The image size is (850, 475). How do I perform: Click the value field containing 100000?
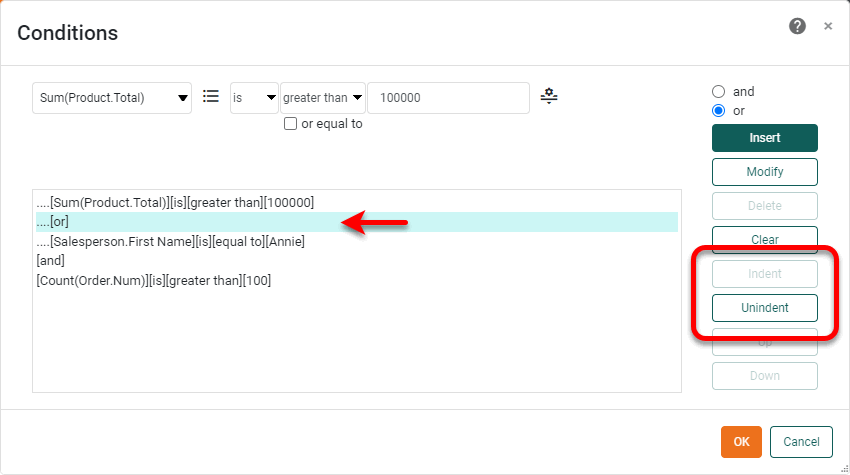(x=448, y=98)
